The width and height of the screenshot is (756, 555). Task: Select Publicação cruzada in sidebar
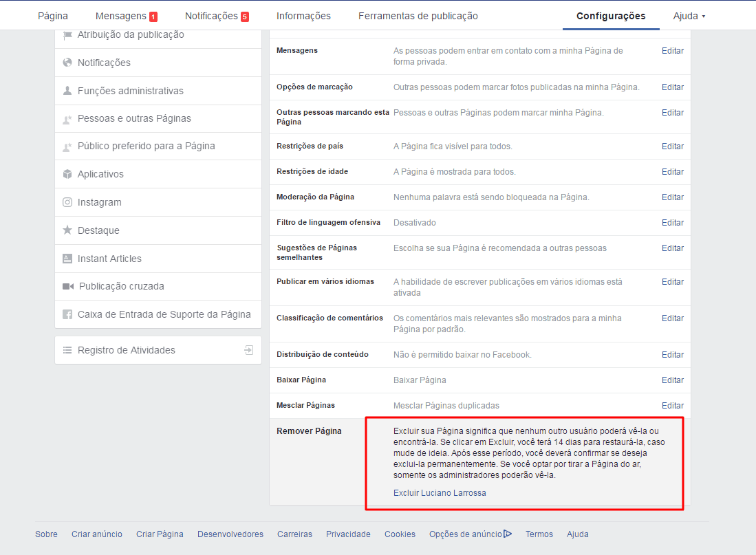(158, 286)
